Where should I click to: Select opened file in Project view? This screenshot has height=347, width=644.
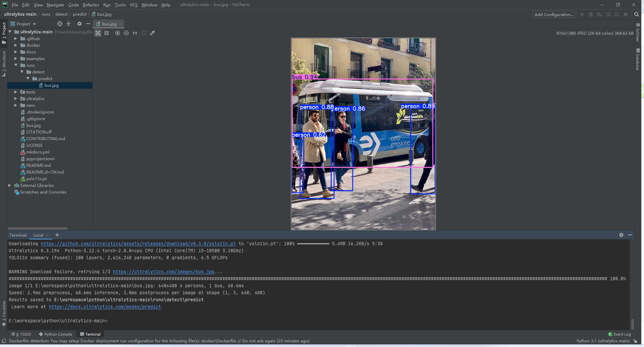point(59,24)
